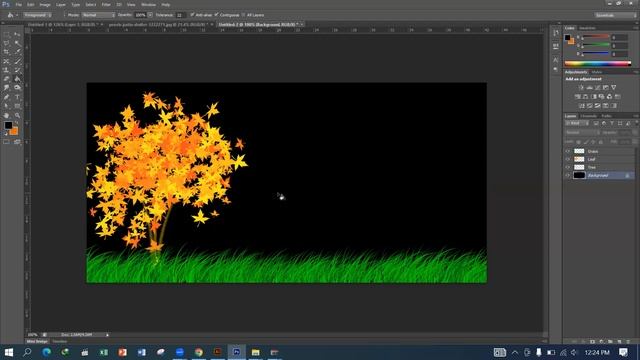
Task: Select the Move tool
Action: point(17,35)
